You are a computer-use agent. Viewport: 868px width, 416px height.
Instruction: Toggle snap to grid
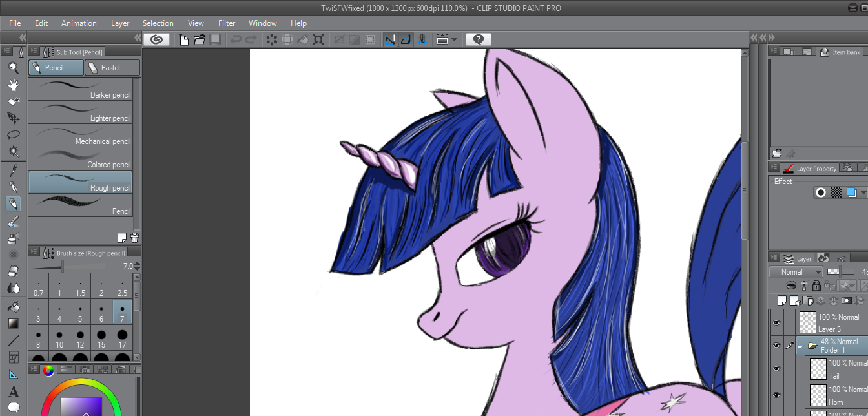tap(422, 39)
